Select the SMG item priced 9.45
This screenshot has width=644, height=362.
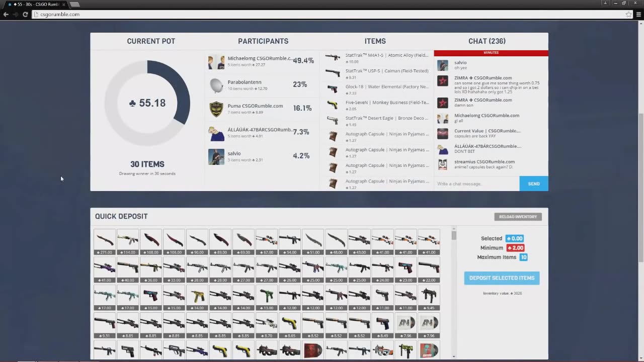[x=429, y=298]
